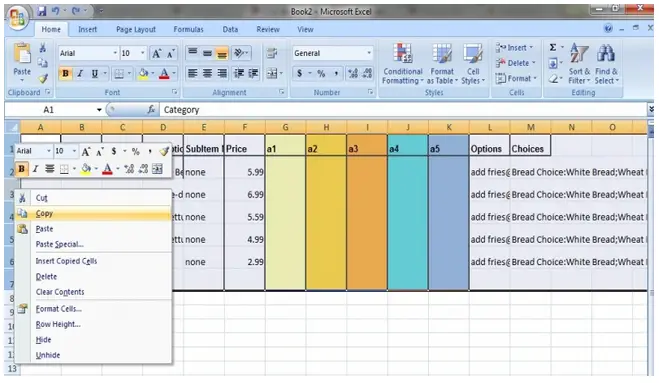659x383 pixels.
Task: Switch to the Page Layout tab
Action: point(136,29)
